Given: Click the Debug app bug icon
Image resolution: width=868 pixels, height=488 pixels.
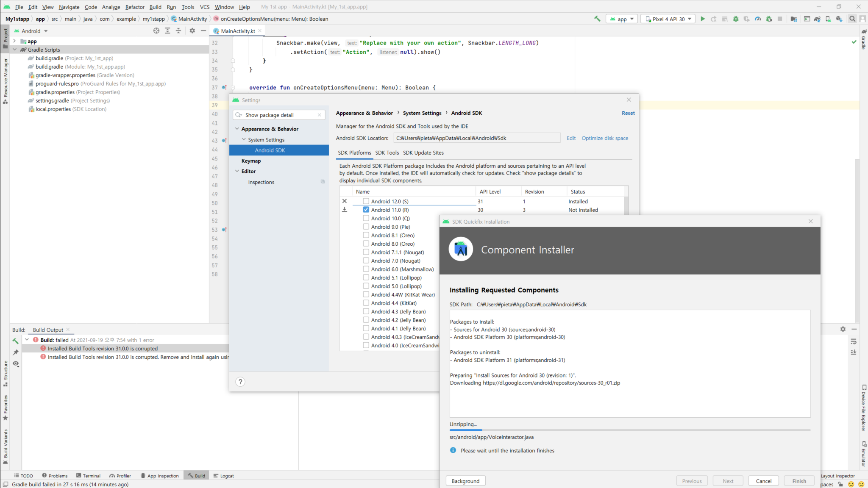Looking at the screenshot, I should 736,19.
